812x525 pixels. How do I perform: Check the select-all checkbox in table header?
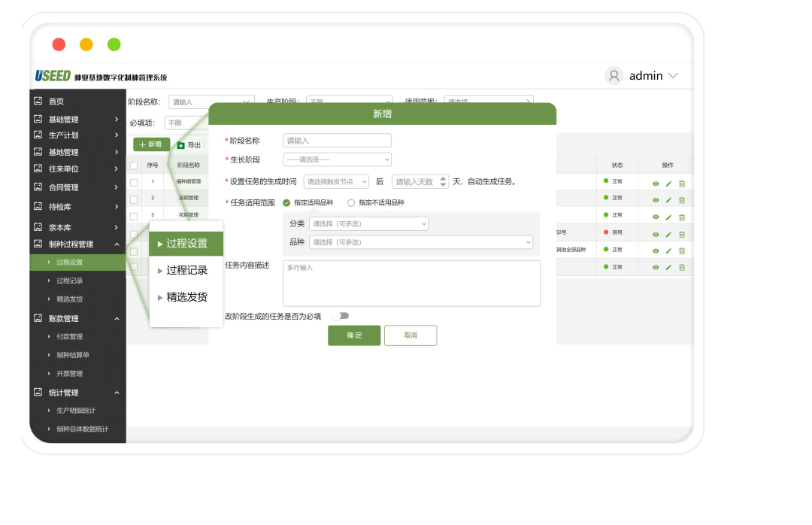pos(134,165)
